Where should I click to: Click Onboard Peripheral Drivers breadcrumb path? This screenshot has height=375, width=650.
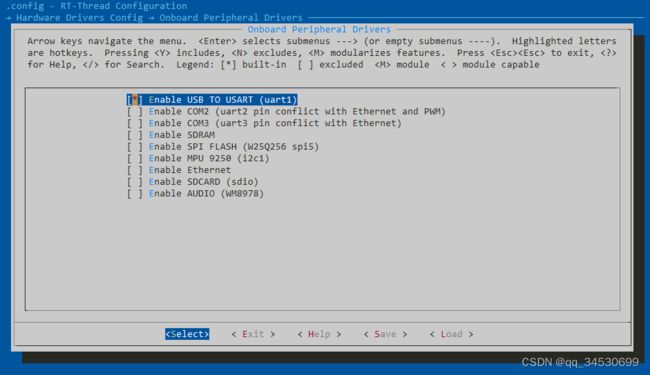click(231, 18)
